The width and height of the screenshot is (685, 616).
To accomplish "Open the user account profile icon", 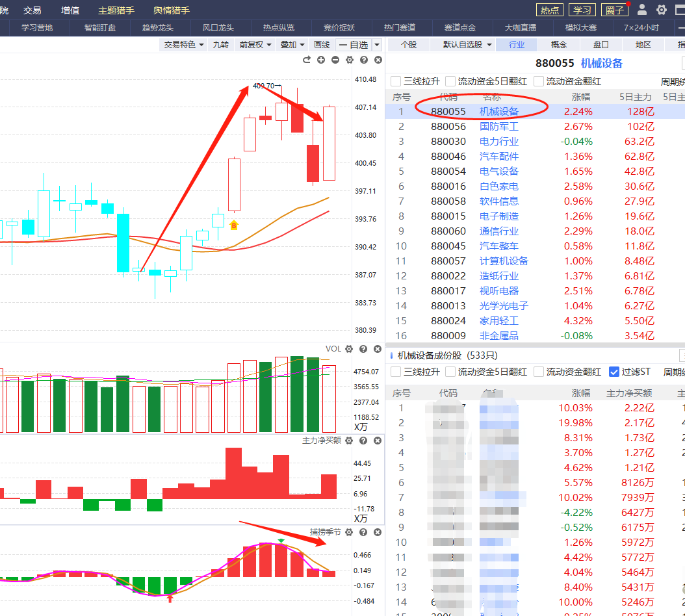I will (x=642, y=10).
